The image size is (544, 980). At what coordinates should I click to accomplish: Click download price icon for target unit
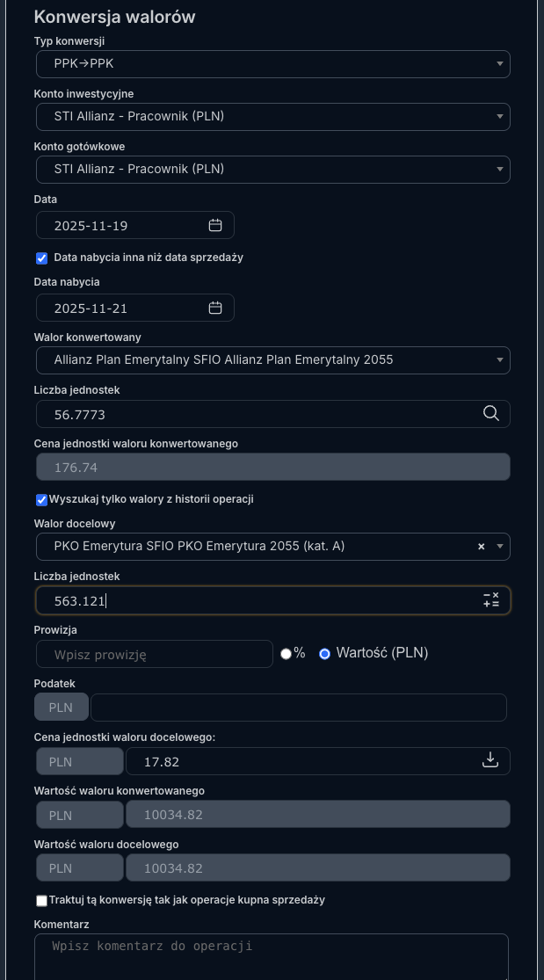[x=491, y=760]
